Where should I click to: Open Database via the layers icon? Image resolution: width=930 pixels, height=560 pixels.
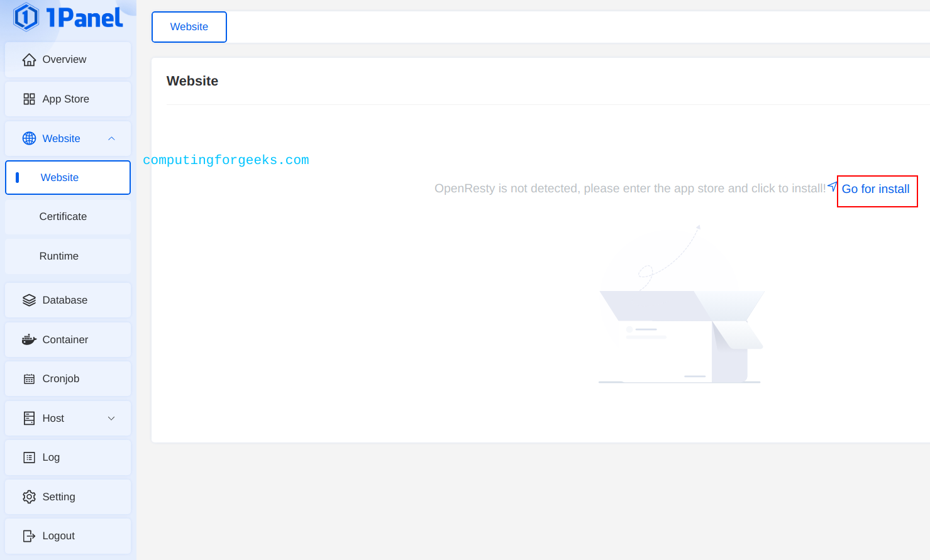tap(29, 300)
